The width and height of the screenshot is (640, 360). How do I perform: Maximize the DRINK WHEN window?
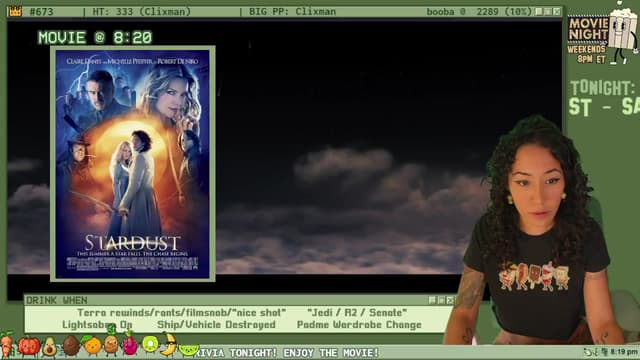coord(441,300)
